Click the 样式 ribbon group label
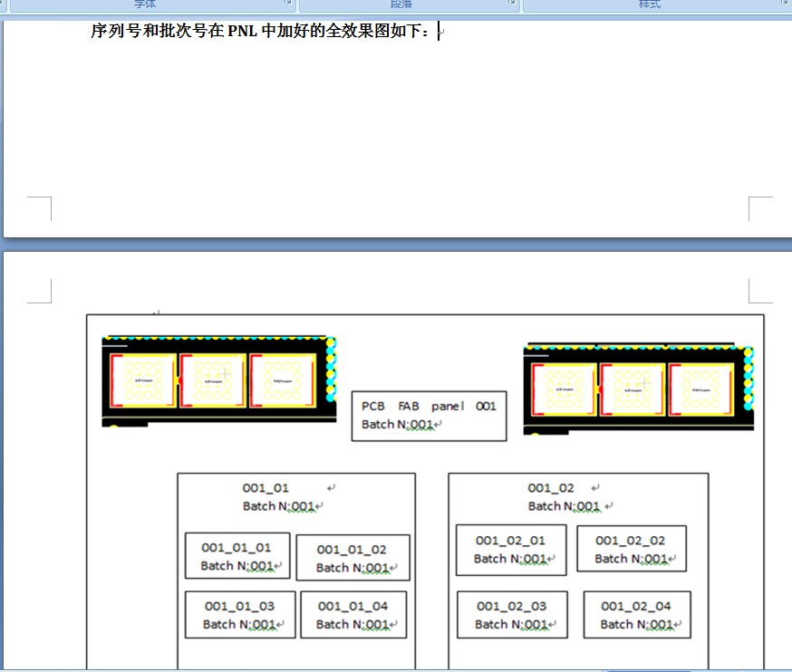 pyautogui.click(x=650, y=4)
